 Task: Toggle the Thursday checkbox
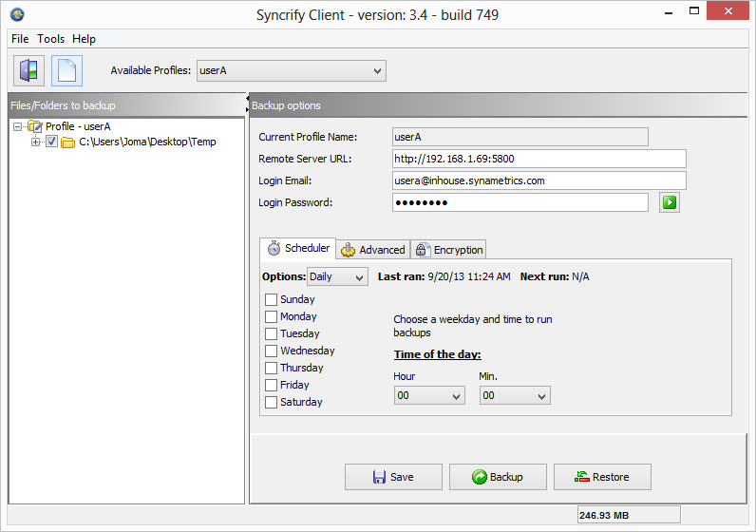click(x=271, y=368)
